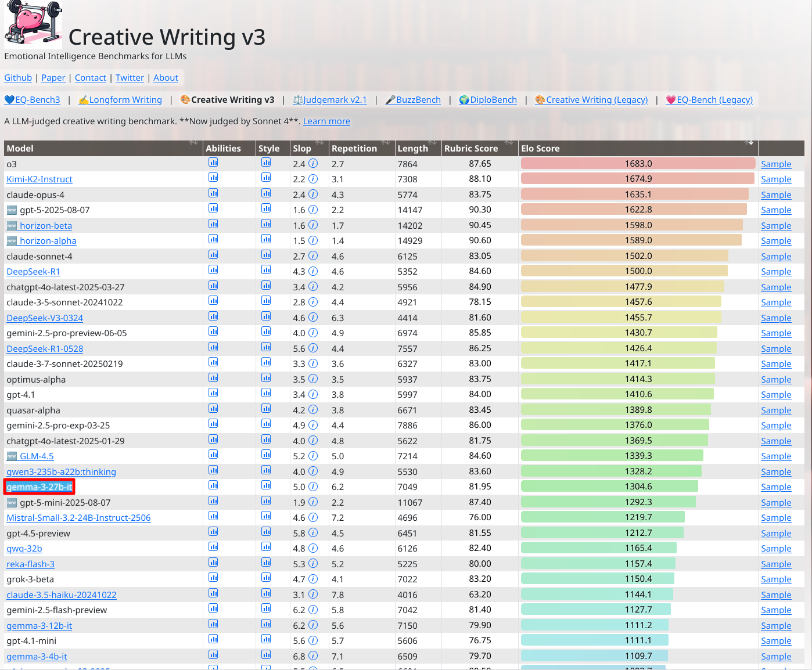Image resolution: width=812 pixels, height=670 pixels.
Task: Open Creative Writing (Legacy) tab
Action: pyautogui.click(x=591, y=100)
